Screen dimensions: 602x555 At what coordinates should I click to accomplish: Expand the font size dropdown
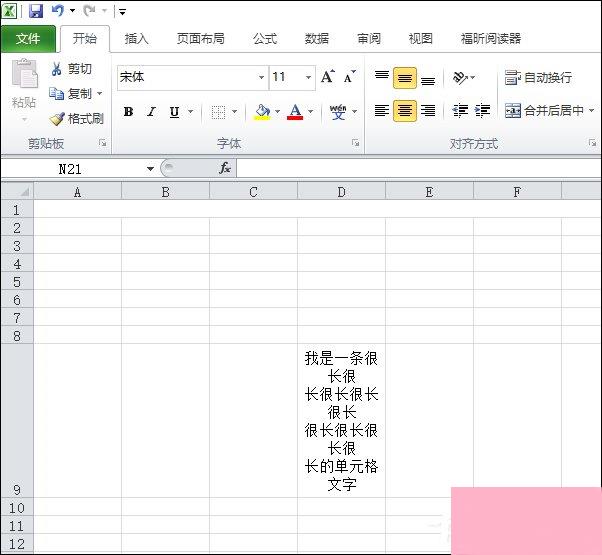[x=308, y=78]
